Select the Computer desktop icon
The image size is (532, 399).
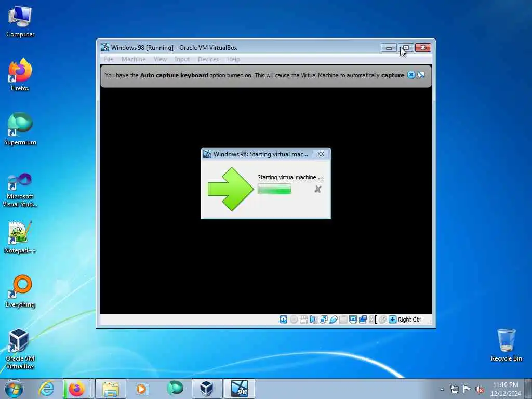click(20, 22)
